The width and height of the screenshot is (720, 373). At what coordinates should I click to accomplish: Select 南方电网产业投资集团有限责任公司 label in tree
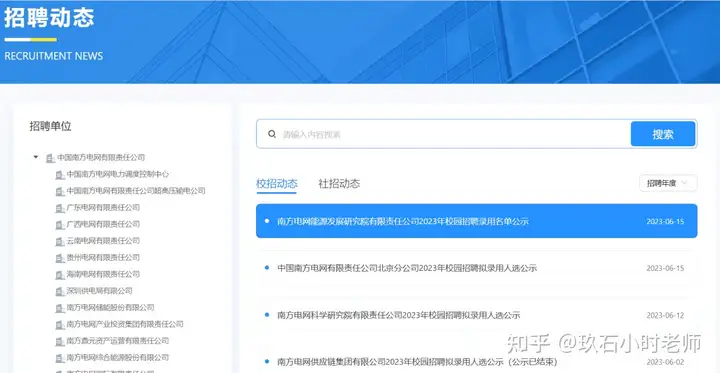(x=125, y=324)
